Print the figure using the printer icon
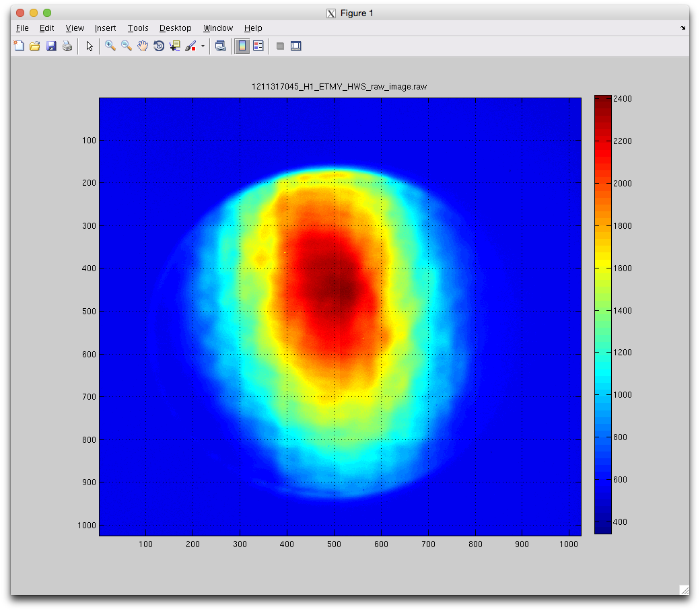Image resolution: width=700 pixels, height=611 pixels. pyautogui.click(x=67, y=46)
